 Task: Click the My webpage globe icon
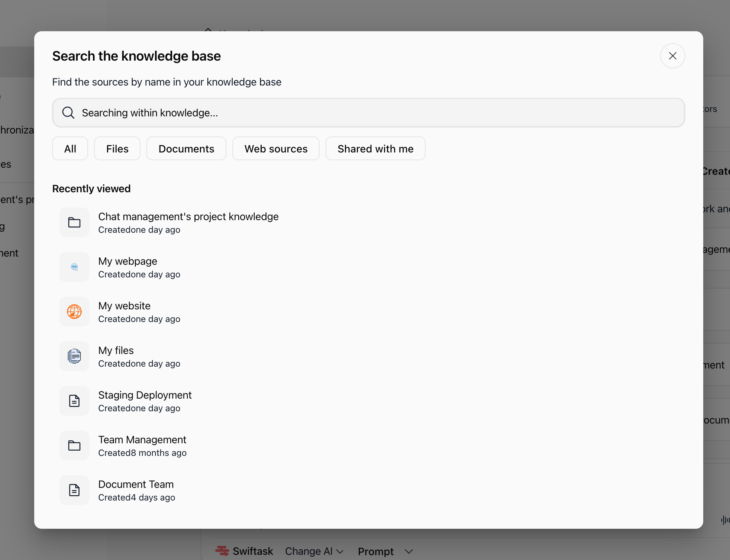(x=74, y=267)
